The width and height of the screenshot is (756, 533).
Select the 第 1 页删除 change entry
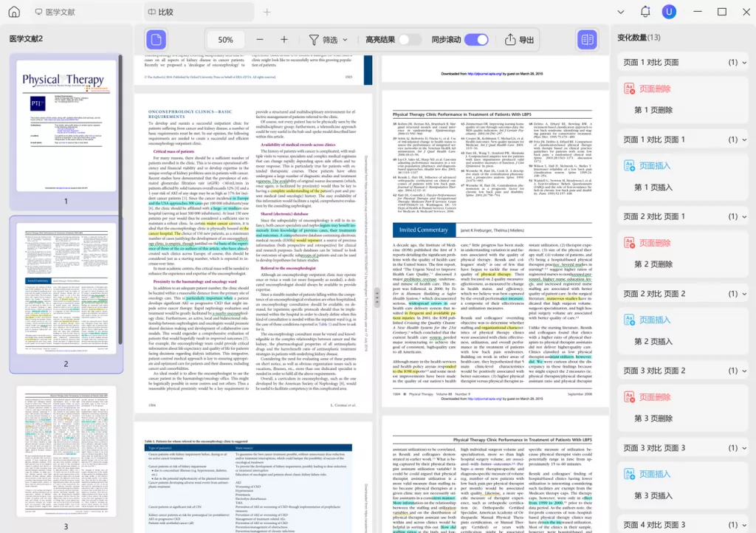coord(653,110)
